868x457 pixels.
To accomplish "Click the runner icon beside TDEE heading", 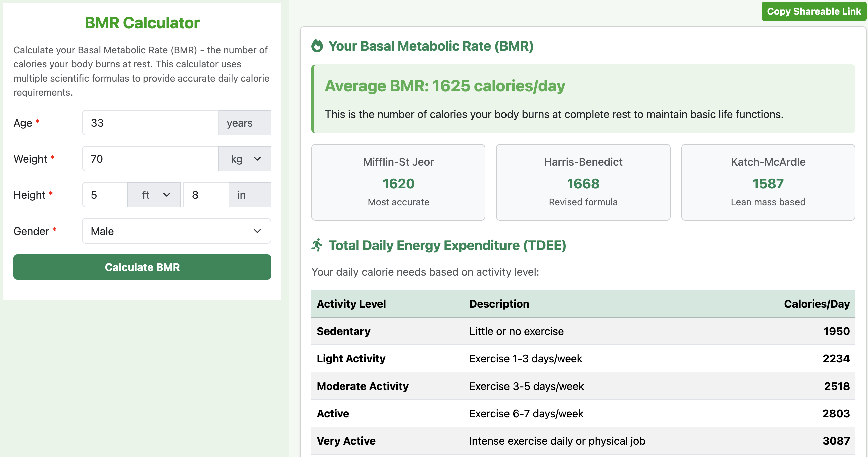I will [317, 245].
